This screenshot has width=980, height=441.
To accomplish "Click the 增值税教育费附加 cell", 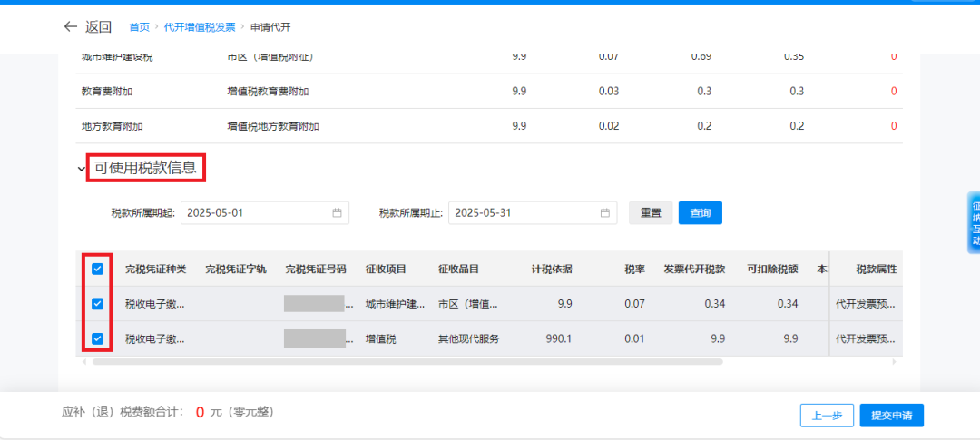I will (268, 92).
